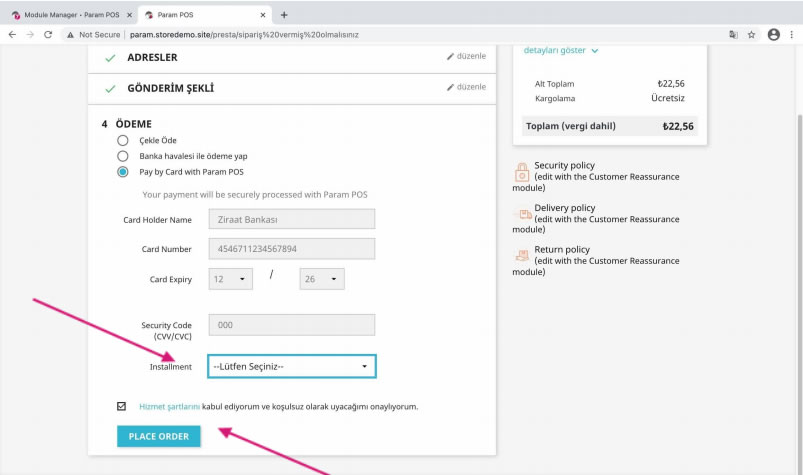
Task: Close the Param POS tab
Action: (263, 15)
